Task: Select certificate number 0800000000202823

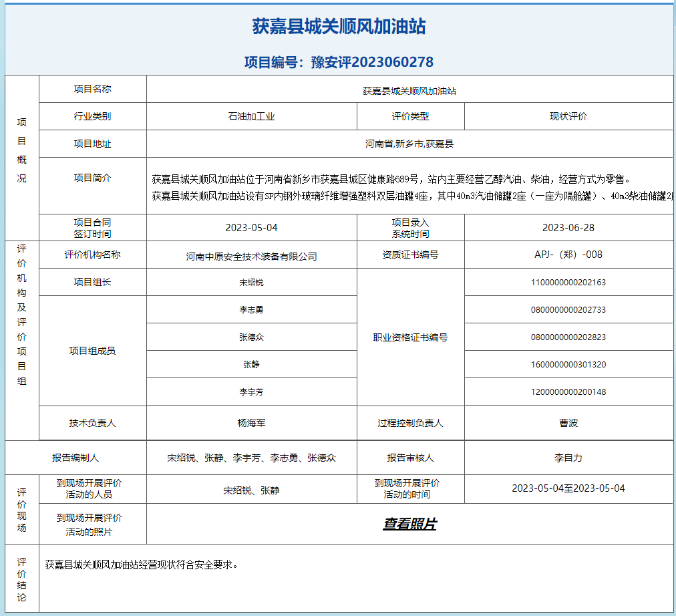Action: coord(568,337)
